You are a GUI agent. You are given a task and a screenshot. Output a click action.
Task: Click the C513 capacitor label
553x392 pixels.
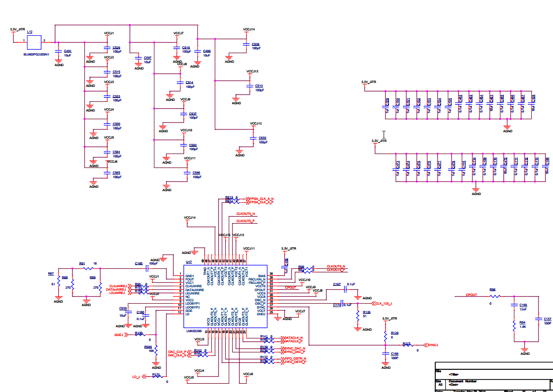pyautogui.click(x=259, y=86)
